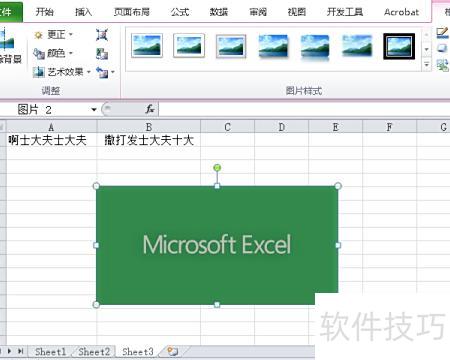
Task: Show next row of picture styles gallery
Action: coord(427,49)
